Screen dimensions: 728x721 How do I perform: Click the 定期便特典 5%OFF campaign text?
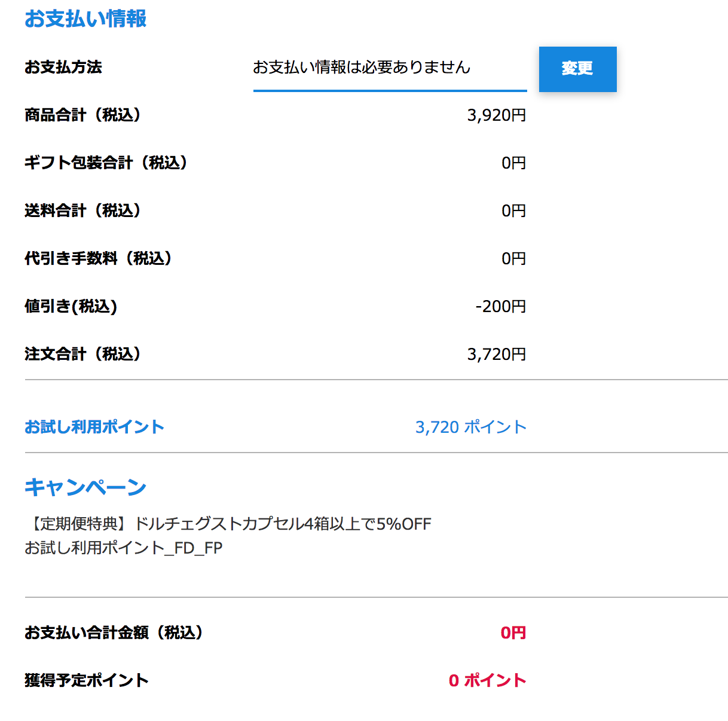tap(228, 524)
